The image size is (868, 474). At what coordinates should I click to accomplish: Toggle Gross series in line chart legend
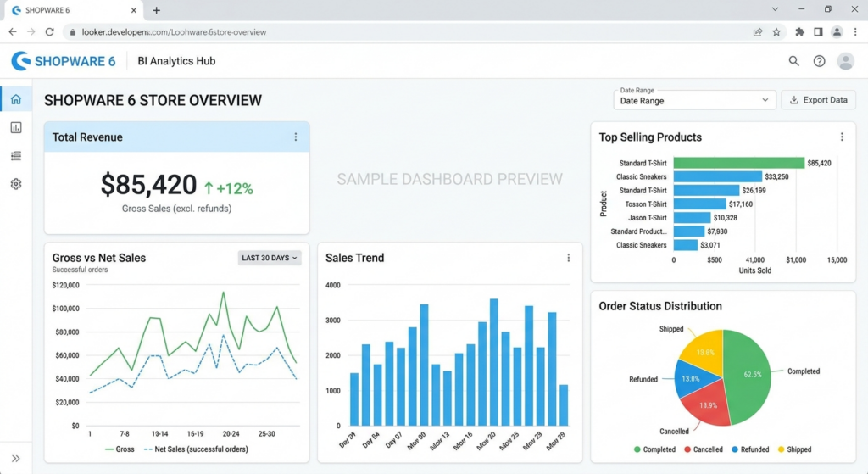(x=120, y=449)
